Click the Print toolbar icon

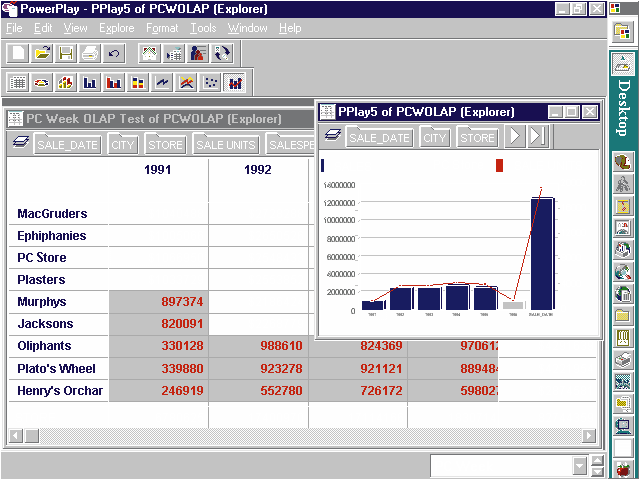tap(90, 53)
